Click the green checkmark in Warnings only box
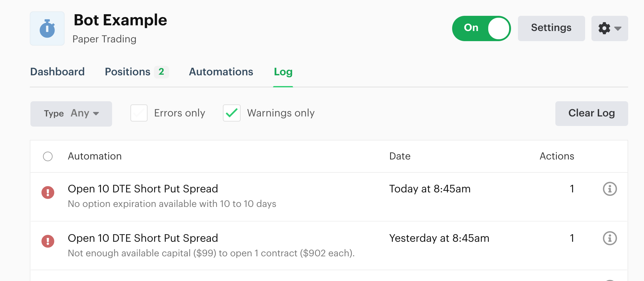Screen dimensions: 644x281 pos(231,113)
